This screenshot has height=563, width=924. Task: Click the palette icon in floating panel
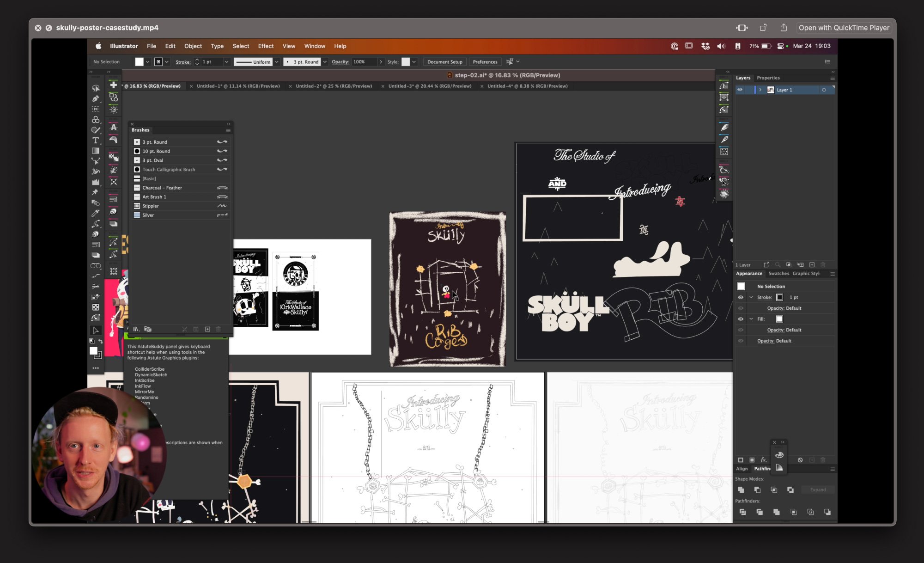coord(779,455)
